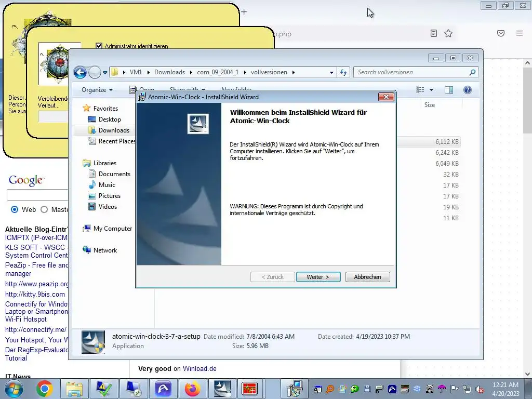
Task: Open Explorer Help icon
Action: coord(467,90)
